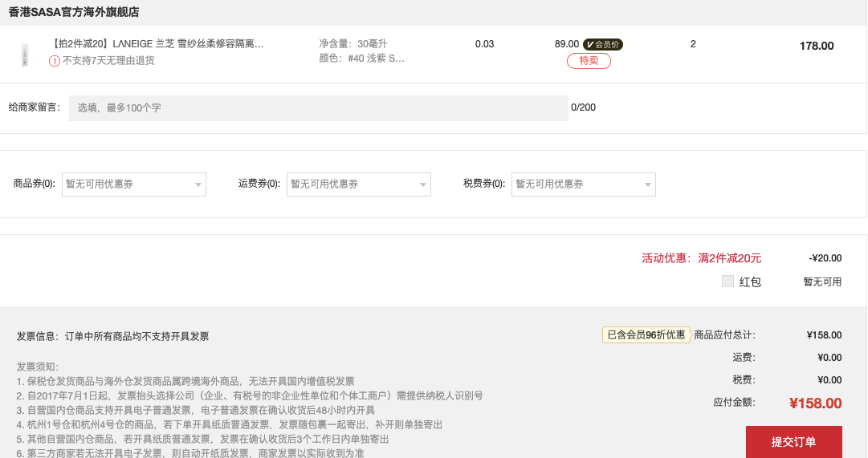This screenshot has width=868, height=458.
Task: Click the quantity value 2 in the product row
Action: pos(693,44)
